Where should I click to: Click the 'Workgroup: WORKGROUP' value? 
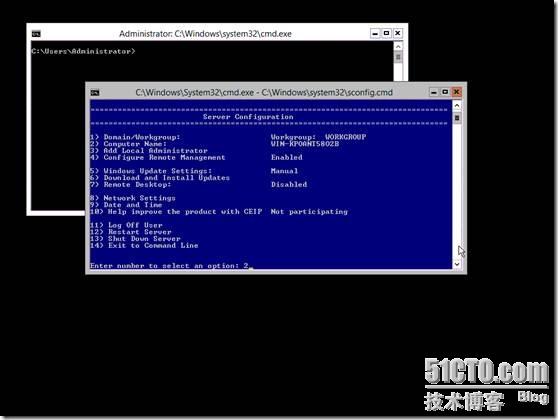[x=319, y=137]
